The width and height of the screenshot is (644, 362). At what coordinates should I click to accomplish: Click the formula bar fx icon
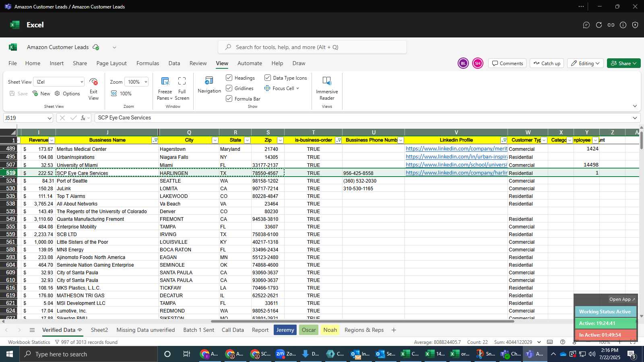pos(83,118)
